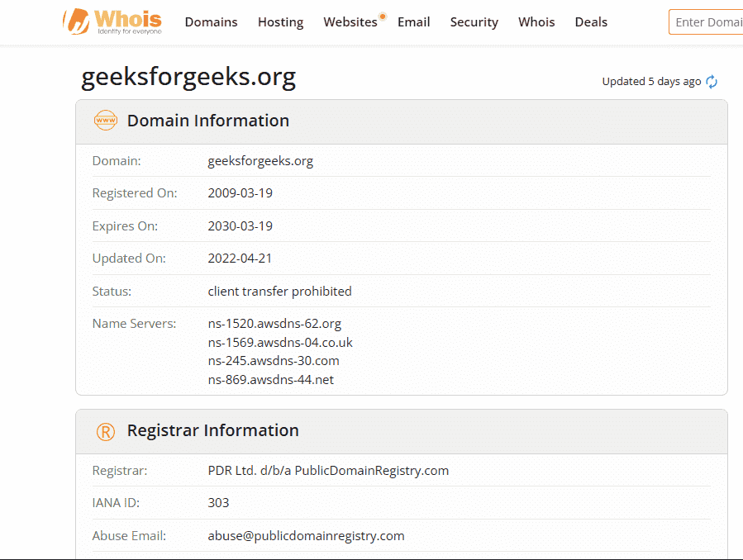Click the Registrar Information header

point(212,430)
